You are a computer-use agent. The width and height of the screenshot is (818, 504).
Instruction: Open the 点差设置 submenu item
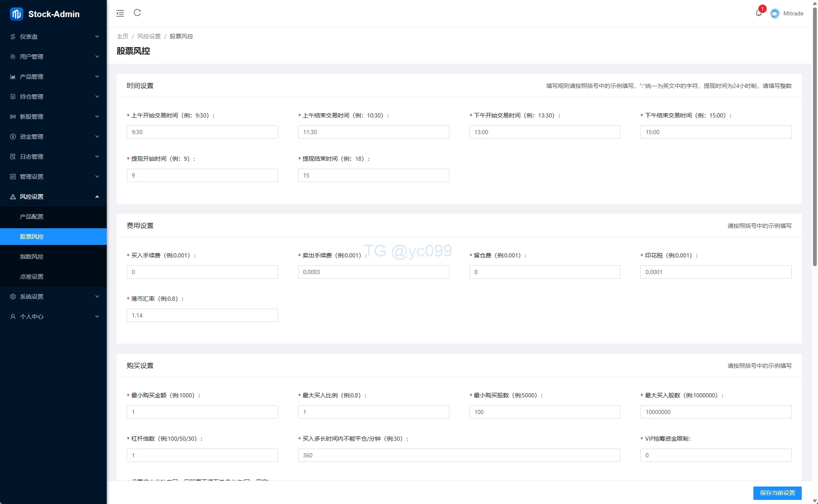(32, 277)
